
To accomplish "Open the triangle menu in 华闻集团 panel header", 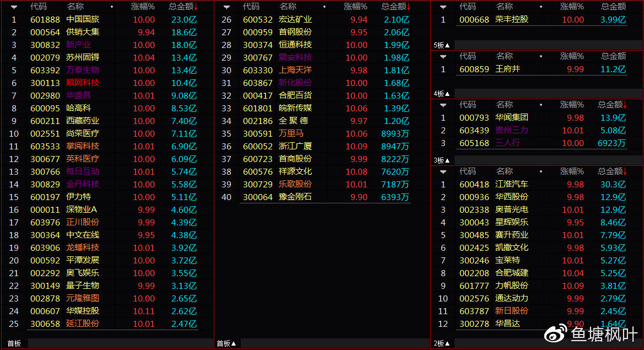I will (443, 105).
